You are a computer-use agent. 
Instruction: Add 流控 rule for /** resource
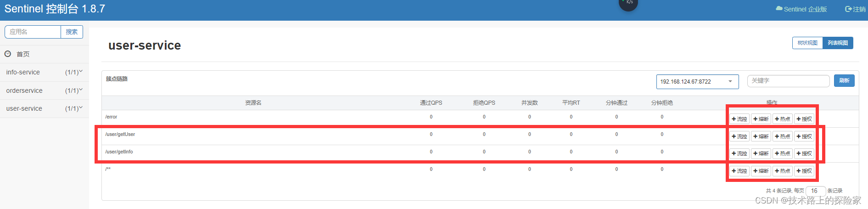[x=739, y=171]
